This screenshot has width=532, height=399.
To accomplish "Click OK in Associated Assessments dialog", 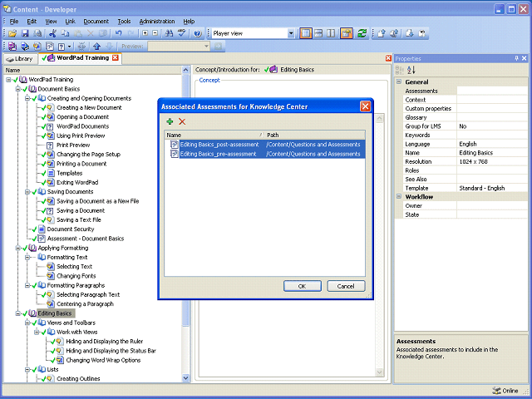I will [x=303, y=286].
